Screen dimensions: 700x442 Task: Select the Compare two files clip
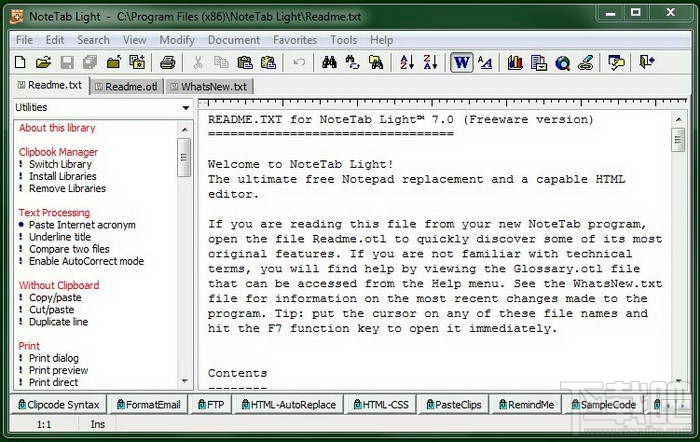pos(69,249)
